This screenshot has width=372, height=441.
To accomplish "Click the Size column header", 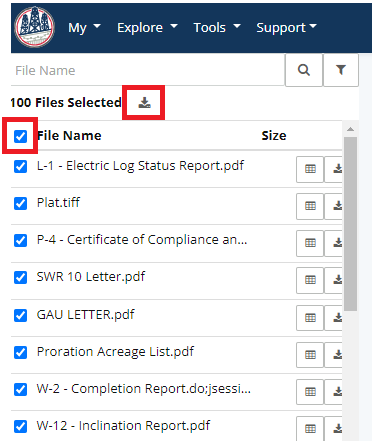I will pyautogui.click(x=274, y=136).
